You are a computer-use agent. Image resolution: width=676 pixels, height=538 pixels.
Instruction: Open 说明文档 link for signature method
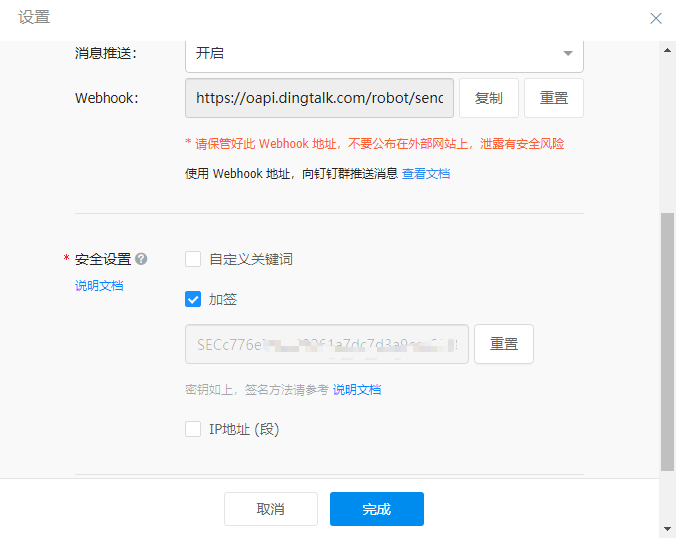pyautogui.click(x=357, y=389)
